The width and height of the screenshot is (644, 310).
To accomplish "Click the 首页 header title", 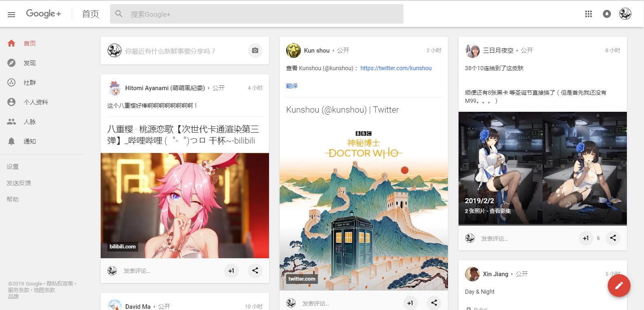I will click(x=90, y=14).
